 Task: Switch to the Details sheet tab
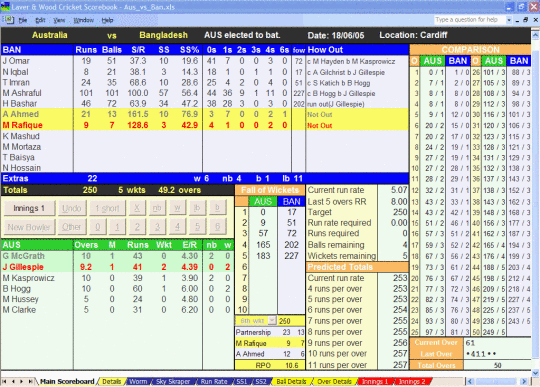coord(112,381)
